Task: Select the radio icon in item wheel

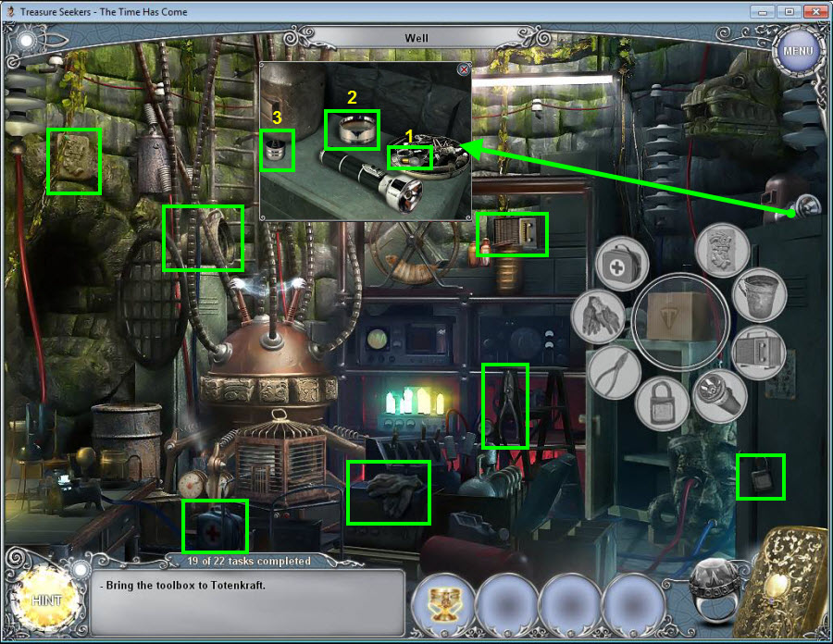Action: pyautogui.click(x=758, y=351)
